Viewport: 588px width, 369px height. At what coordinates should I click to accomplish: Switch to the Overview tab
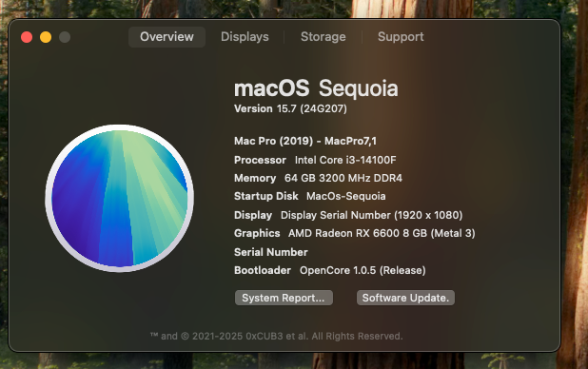(167, 37)
